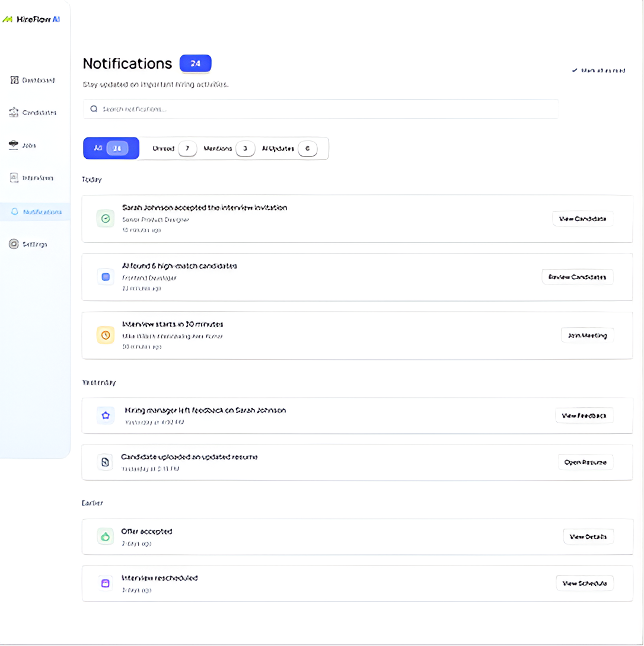Switch to the Mentions tab
This screenshot has height=646, width=644.
coord(229,148)
